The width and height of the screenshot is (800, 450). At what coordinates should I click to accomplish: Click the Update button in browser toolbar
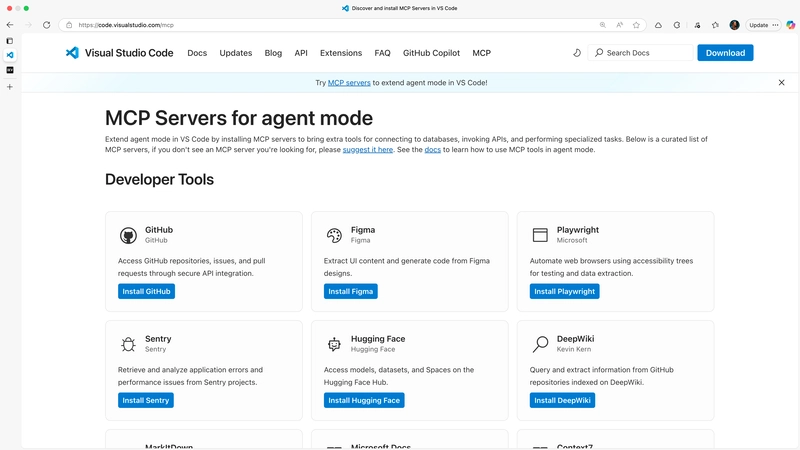pos(758,25)
